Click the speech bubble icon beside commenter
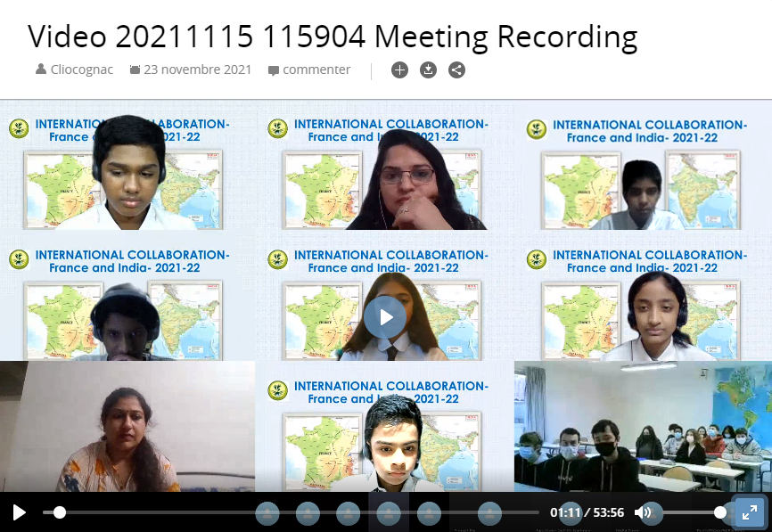 274,70
